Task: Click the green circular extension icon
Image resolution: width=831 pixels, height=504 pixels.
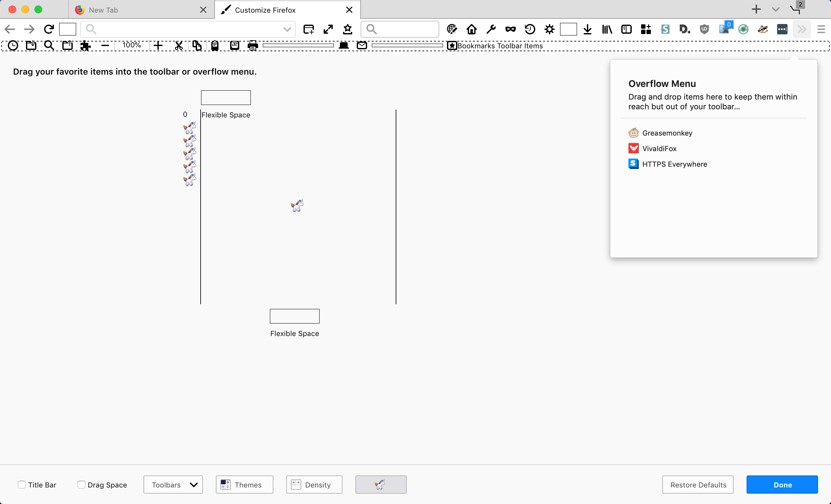Action: (x=743, y=29)
